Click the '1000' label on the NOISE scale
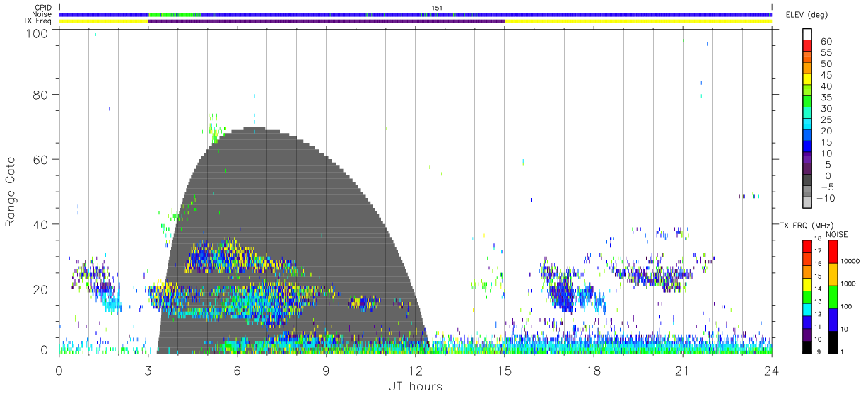The width and height of the screenshot is (868, 401). click(848, 284)
